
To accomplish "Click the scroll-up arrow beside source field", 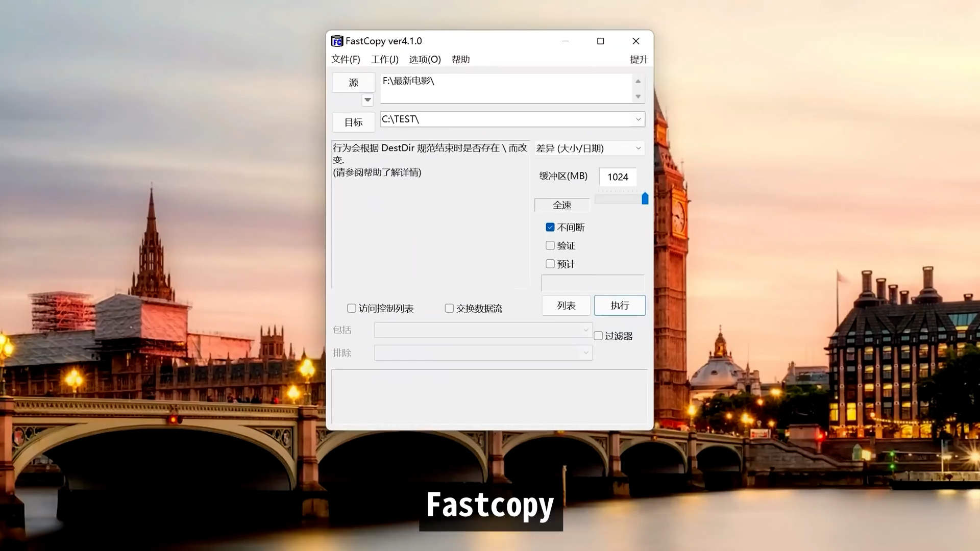I will pyautogui.click(x=638, y=81).
